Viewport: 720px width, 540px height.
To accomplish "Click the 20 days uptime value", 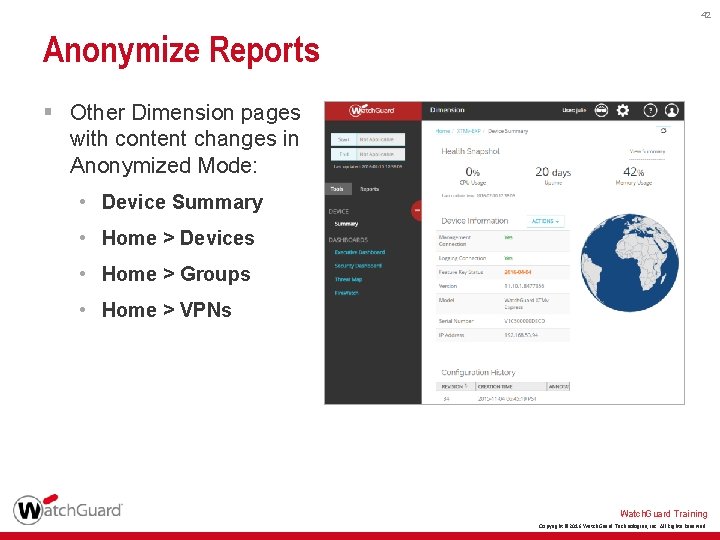I will pos(553,172).
